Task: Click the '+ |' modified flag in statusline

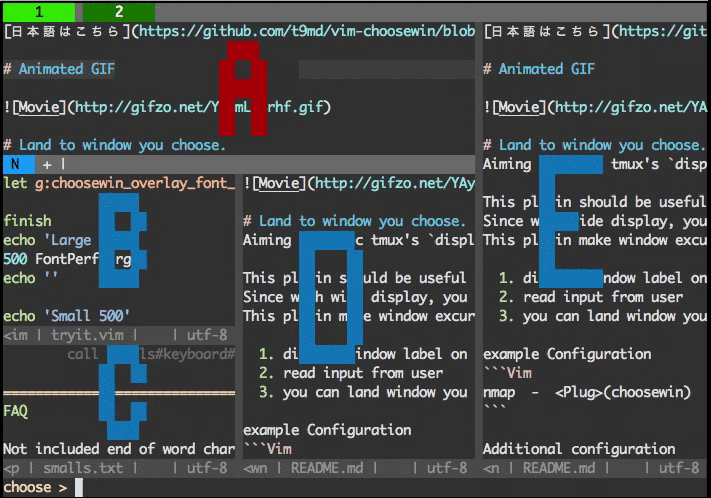Action: click(x=54, y=164)
